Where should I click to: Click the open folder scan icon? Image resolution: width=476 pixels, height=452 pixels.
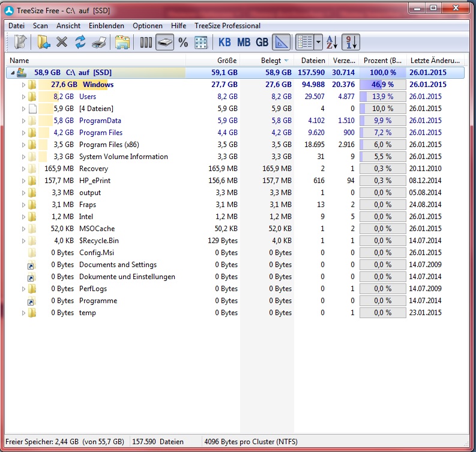point(43,42)
